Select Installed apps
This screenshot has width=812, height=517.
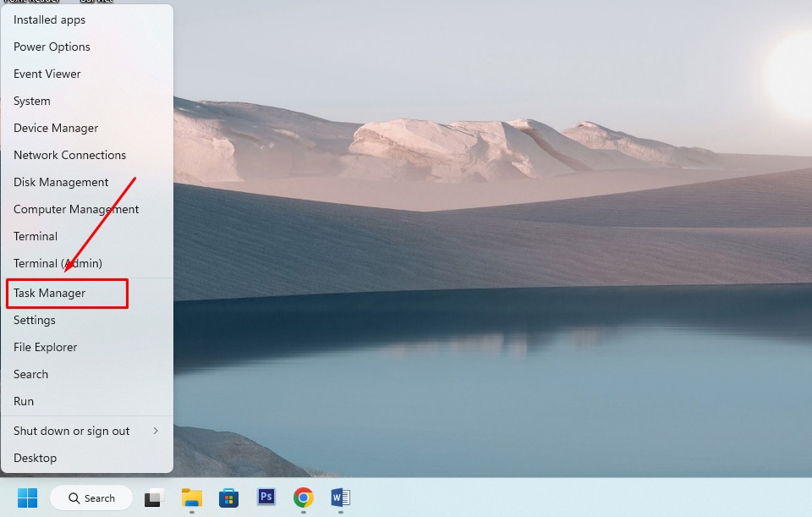coord(48,19)
